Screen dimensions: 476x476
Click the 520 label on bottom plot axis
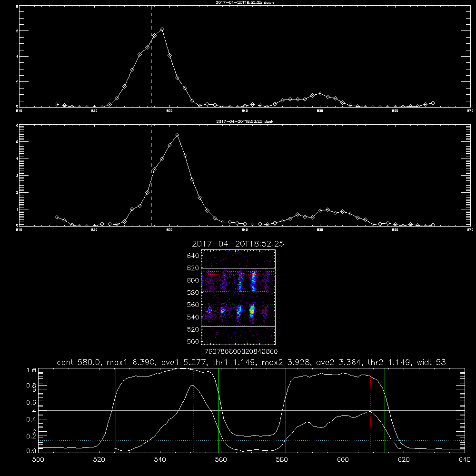(99, 460)
